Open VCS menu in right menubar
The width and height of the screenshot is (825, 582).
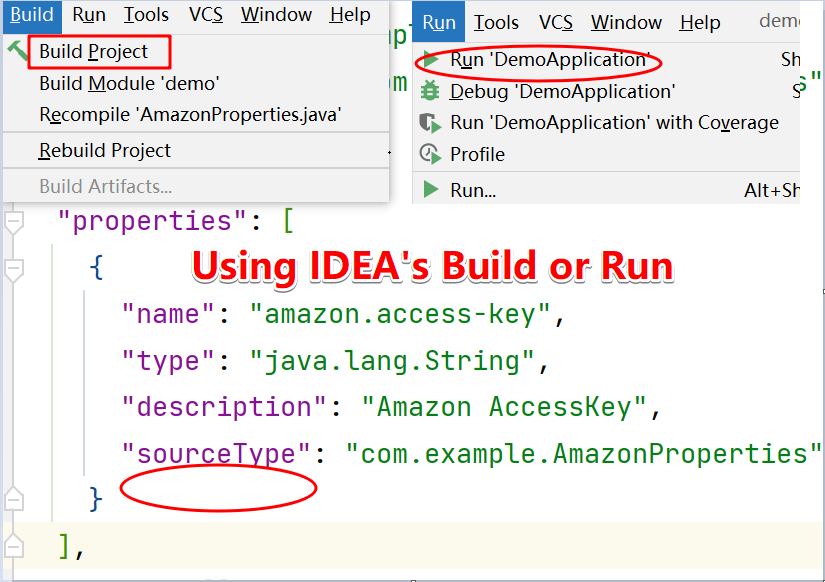pyautogui.click(x=556, y=22)
